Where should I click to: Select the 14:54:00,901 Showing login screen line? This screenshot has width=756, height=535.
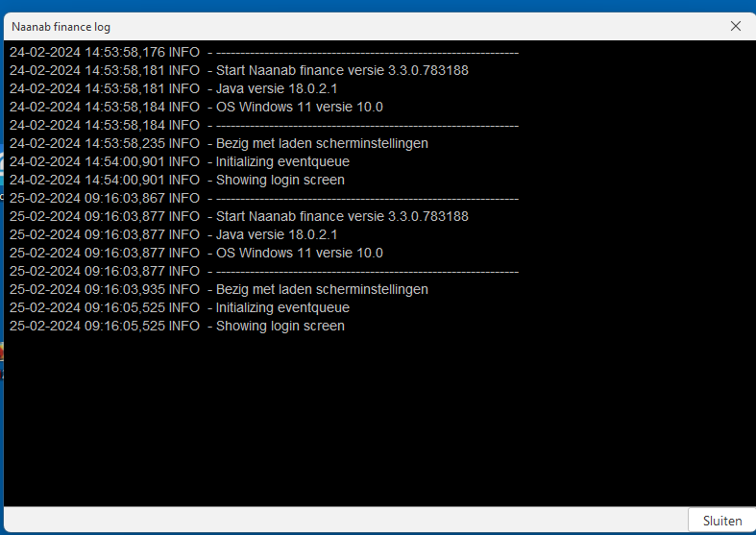tap(177, 180)
